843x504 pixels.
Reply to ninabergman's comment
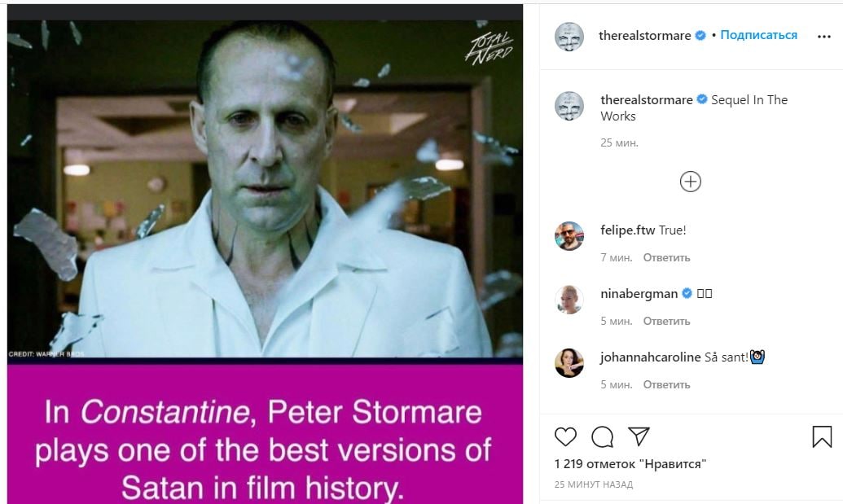(666, 321)
